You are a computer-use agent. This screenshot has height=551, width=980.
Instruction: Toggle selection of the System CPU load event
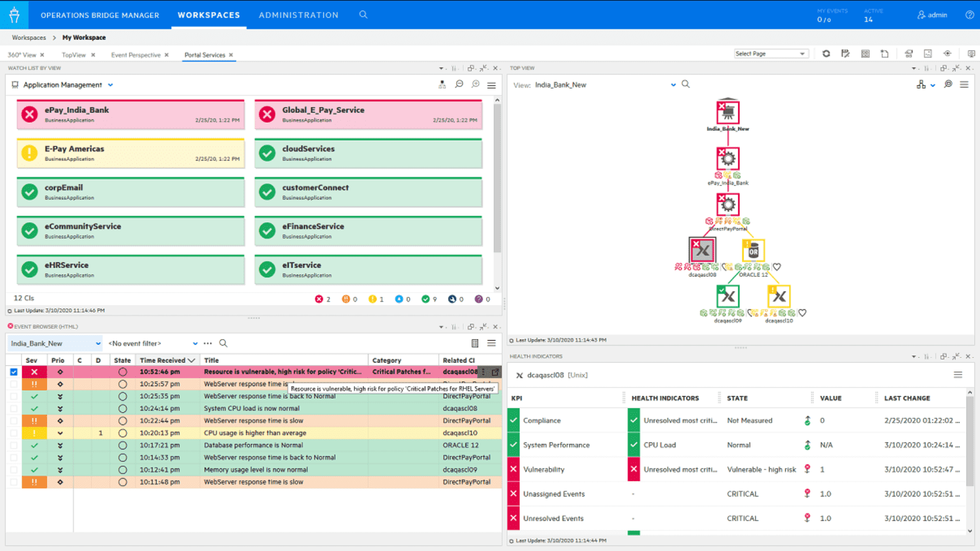tap(15, 408)
